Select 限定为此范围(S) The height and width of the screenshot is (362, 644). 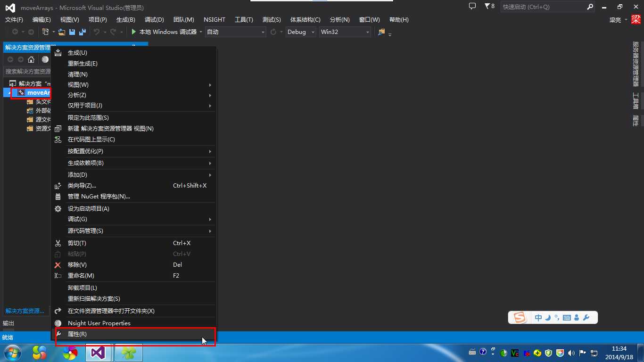click(x=134, y=118)
